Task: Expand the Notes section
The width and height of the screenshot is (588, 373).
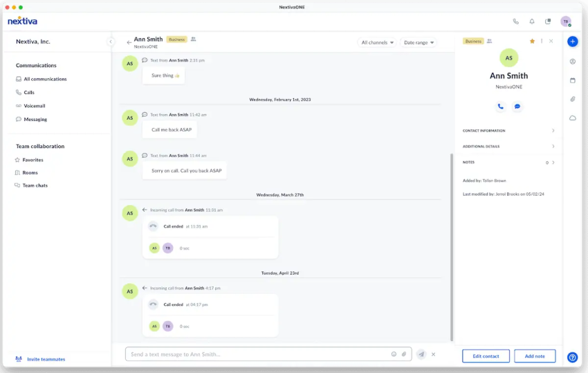Action: [508, 163]
